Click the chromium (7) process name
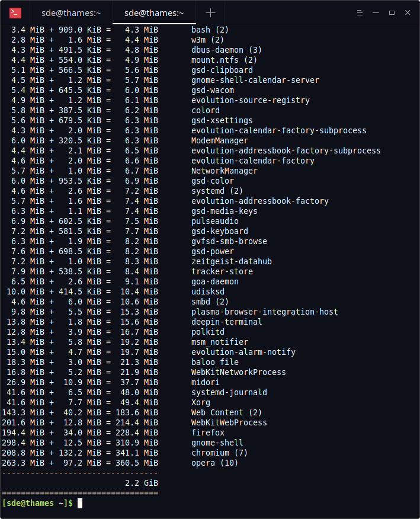This screenshot has height=519, width=420. (x=219, y=453)
